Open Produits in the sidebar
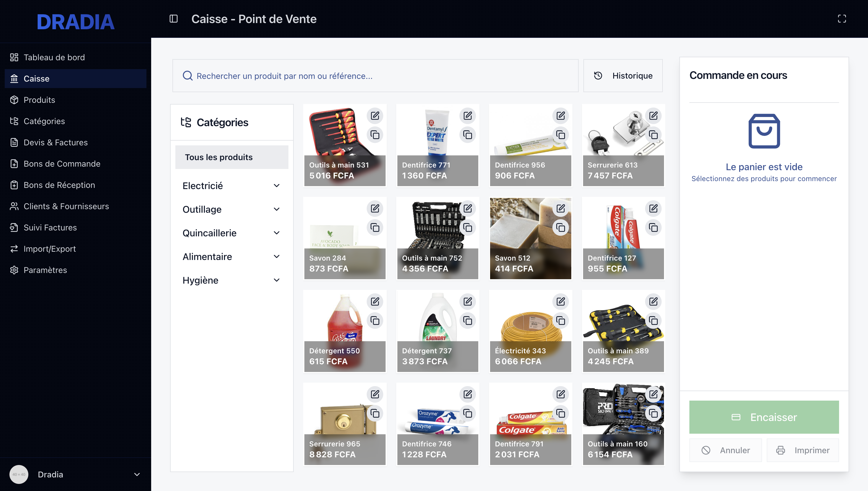This screenshot has width=868, height=491. [39, 100]
